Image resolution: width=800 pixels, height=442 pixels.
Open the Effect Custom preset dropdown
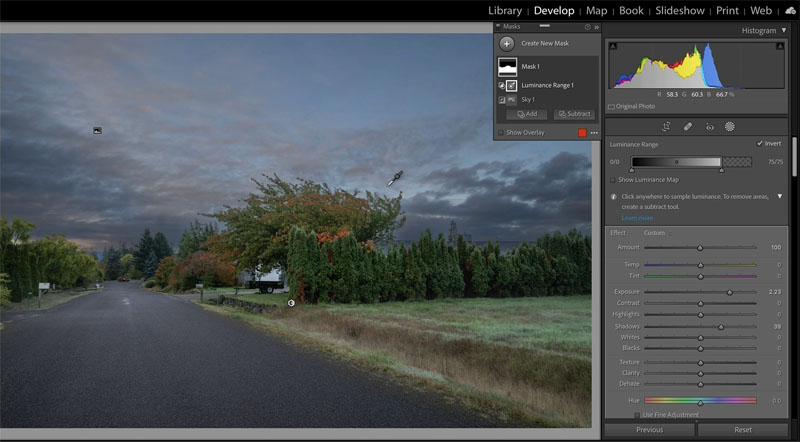657,233
